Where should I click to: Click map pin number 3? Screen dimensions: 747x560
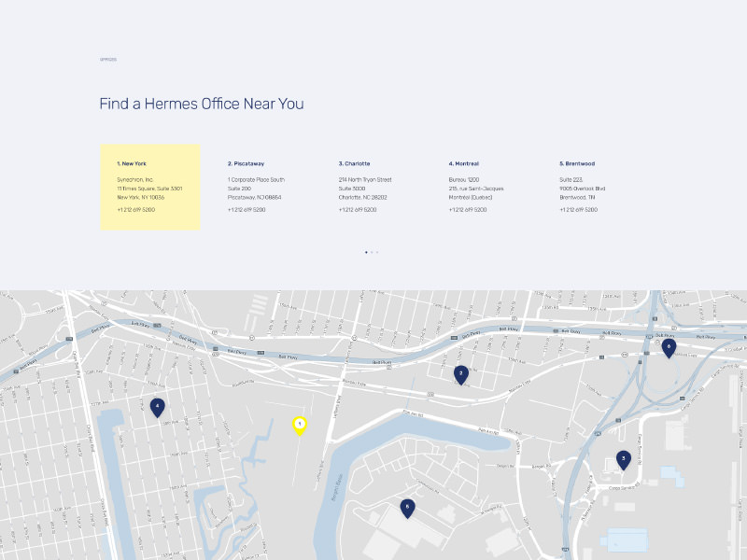[x=623, y=458]
